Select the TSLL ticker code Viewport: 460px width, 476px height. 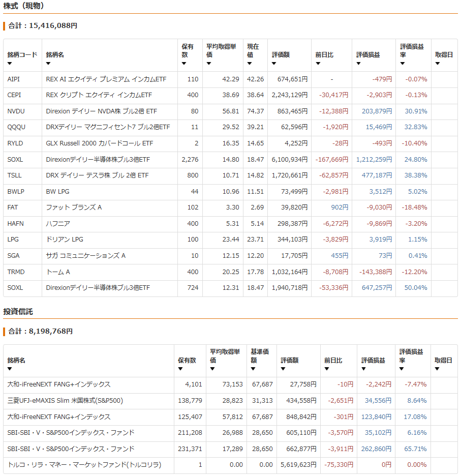click(14, 175)
